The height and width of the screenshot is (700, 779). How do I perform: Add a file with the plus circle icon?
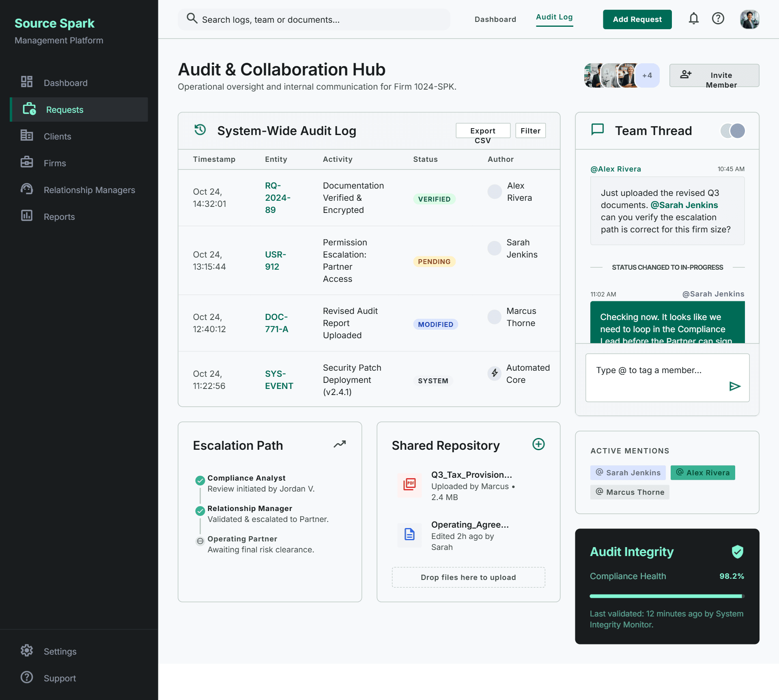coord(538,444)
